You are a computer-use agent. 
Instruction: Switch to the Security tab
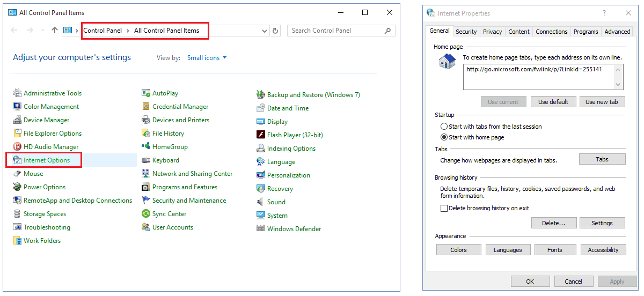(466, 32)
